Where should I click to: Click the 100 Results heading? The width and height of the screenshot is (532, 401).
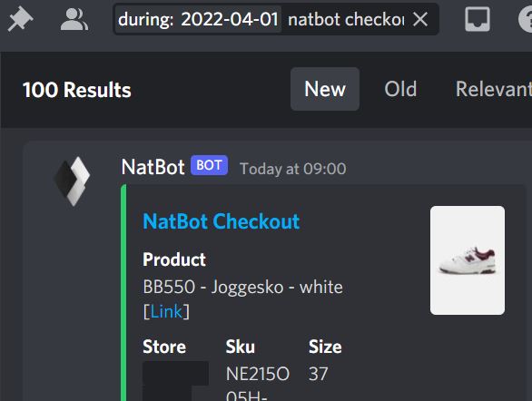tap(76, 90)
